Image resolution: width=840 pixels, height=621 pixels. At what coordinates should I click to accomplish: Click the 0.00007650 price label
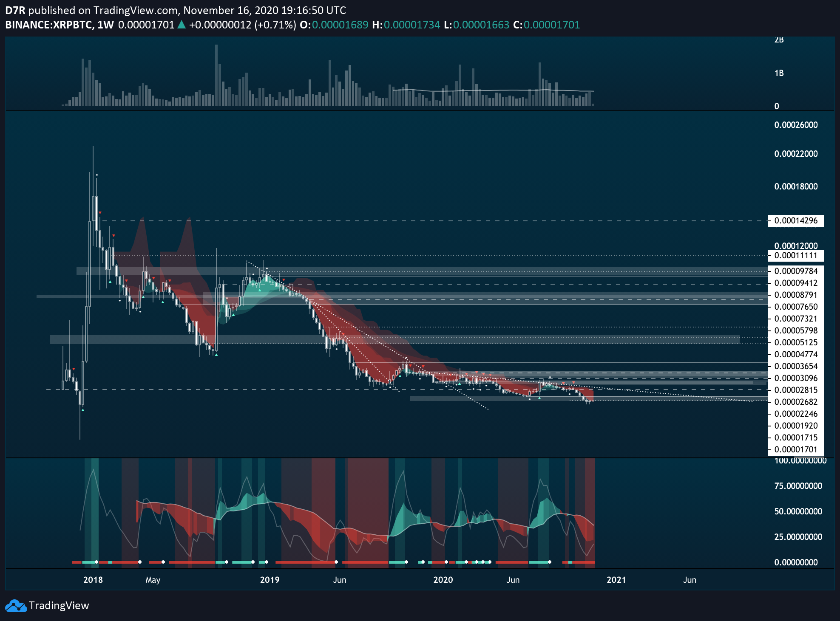(x=796, y=307)
